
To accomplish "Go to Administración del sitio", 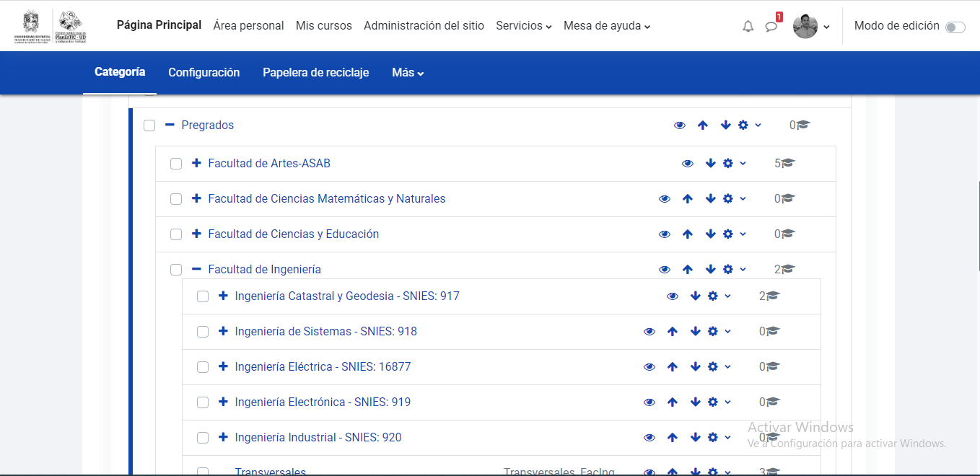I will (424, 25).
